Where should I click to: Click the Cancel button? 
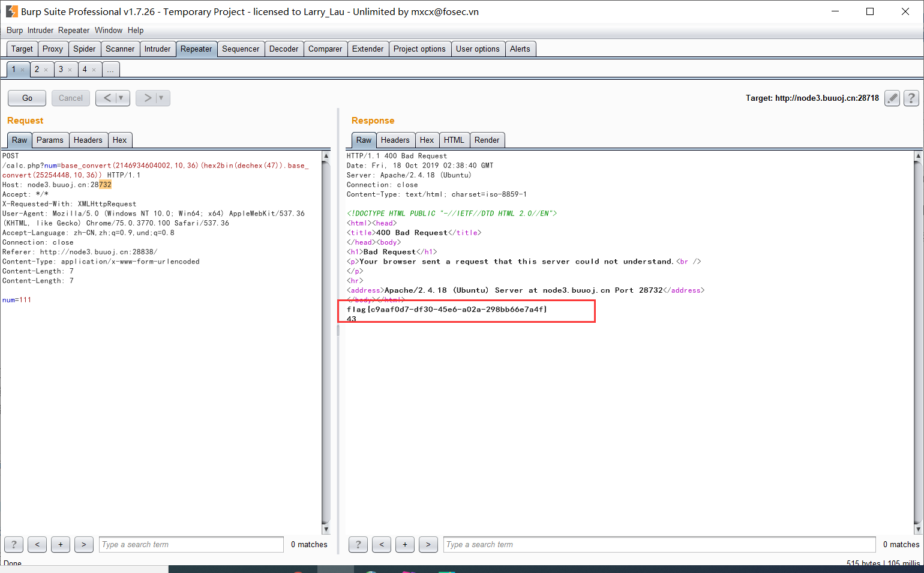(x=71, y=98)
